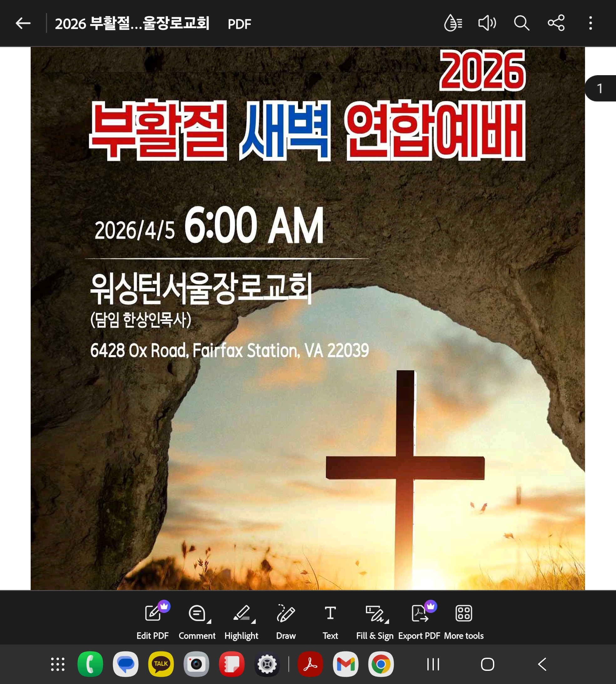
Task: Start Read Aloud with the speaker icon
Action: [x=487, y=23]
